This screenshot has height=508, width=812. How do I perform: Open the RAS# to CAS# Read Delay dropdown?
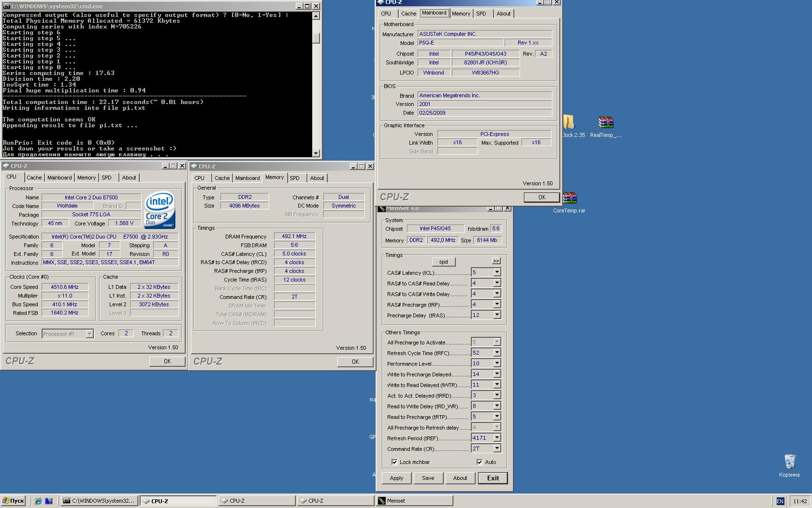coord(496,283)
